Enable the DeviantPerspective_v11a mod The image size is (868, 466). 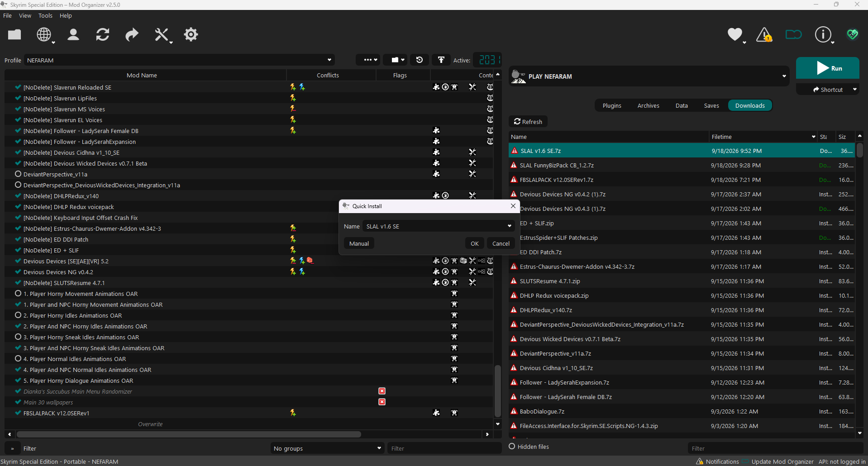coord(18,174)
